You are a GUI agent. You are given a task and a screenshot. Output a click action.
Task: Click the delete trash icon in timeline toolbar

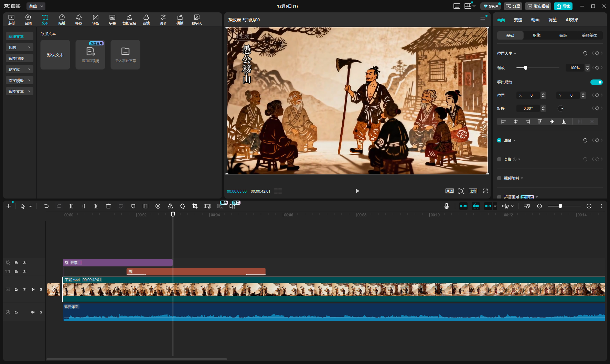108,206
